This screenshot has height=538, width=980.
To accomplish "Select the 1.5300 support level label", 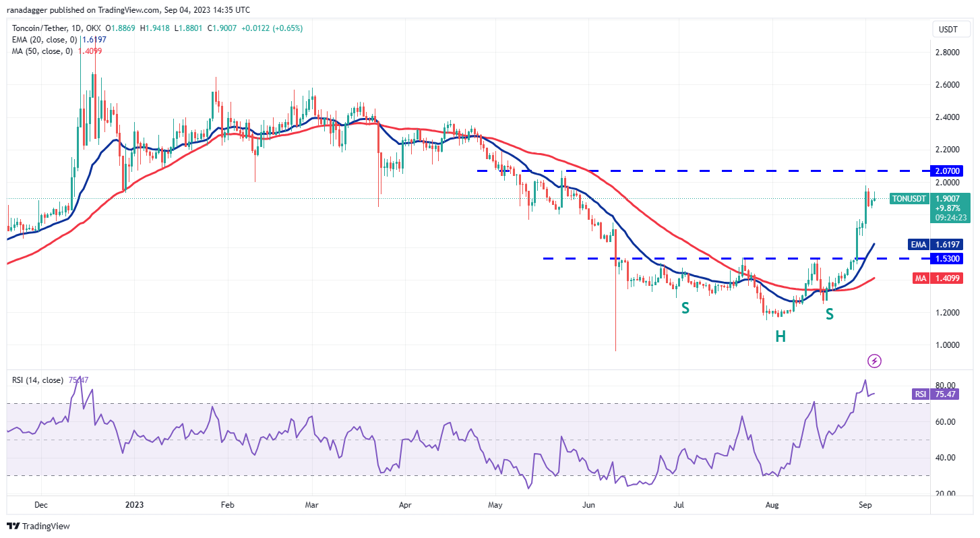I will pos(946,258).
